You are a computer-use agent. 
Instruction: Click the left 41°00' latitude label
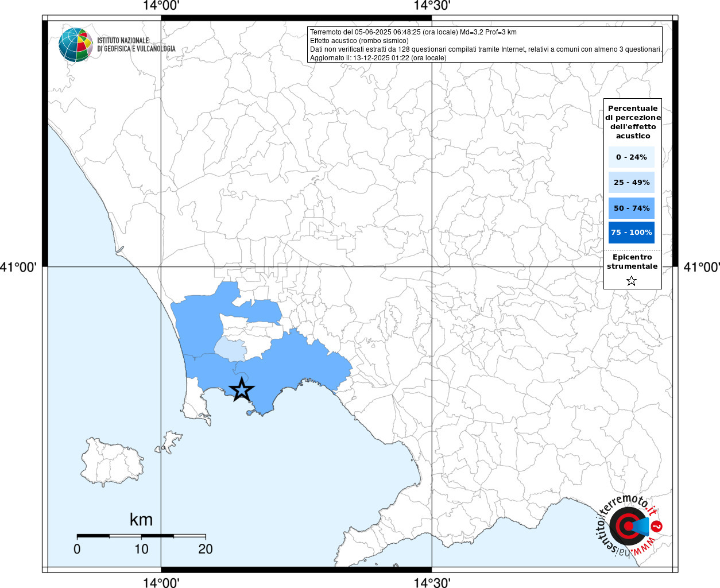19,267
